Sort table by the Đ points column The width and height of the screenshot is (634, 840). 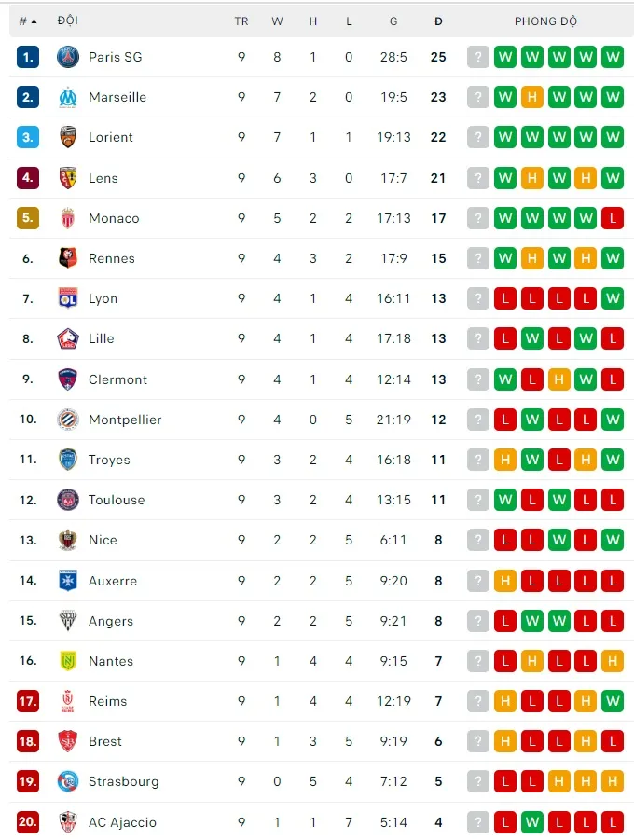tap(438, 21)
